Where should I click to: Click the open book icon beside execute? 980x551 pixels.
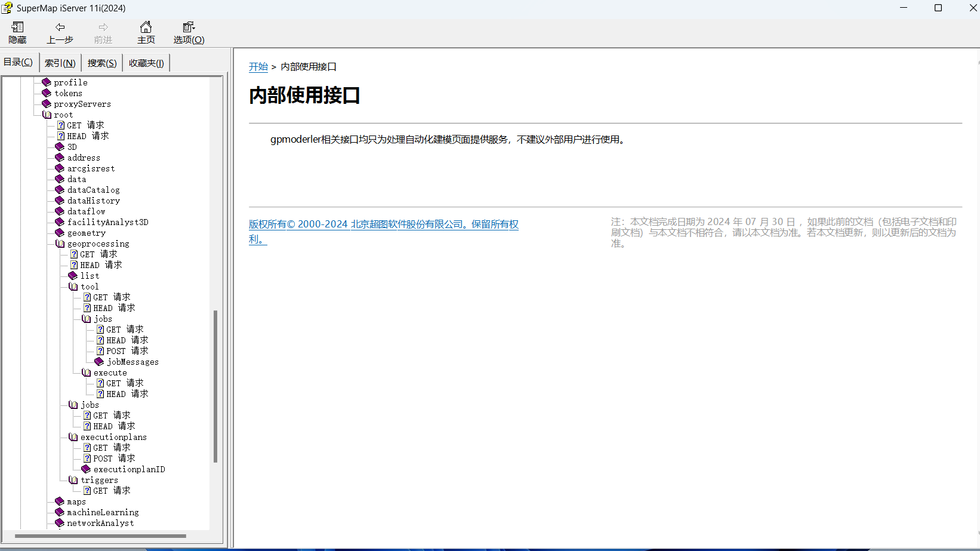pyautogui.click(x=86, y=373)
